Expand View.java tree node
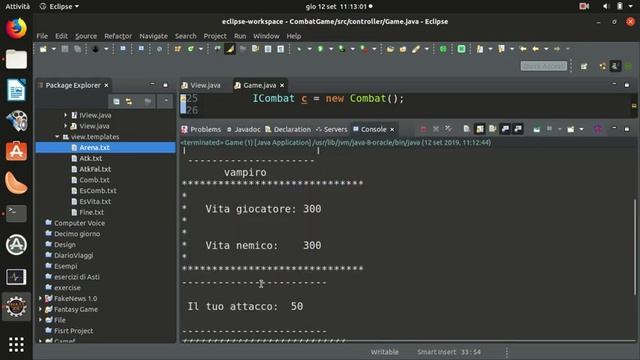The height and width of the screenshot is (360, 640). [65, 126]
